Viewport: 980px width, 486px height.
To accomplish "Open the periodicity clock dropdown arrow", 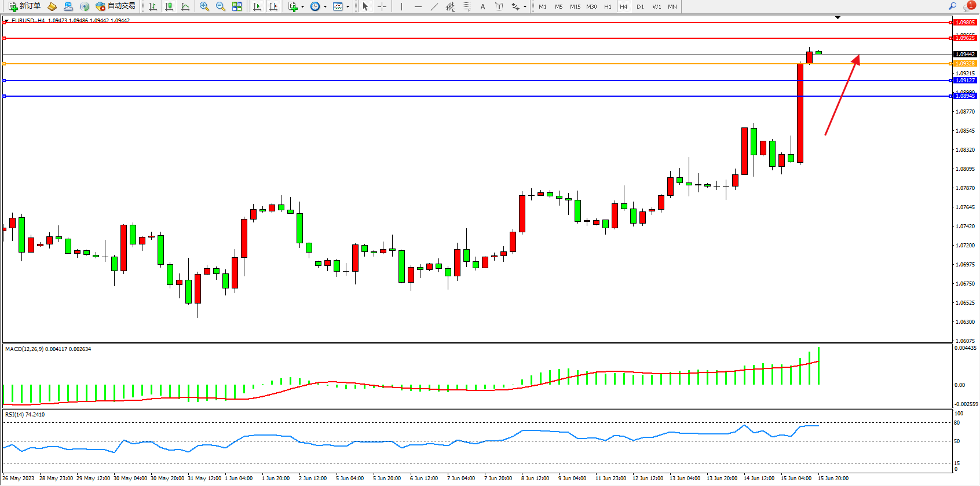I will coord(325,7).
